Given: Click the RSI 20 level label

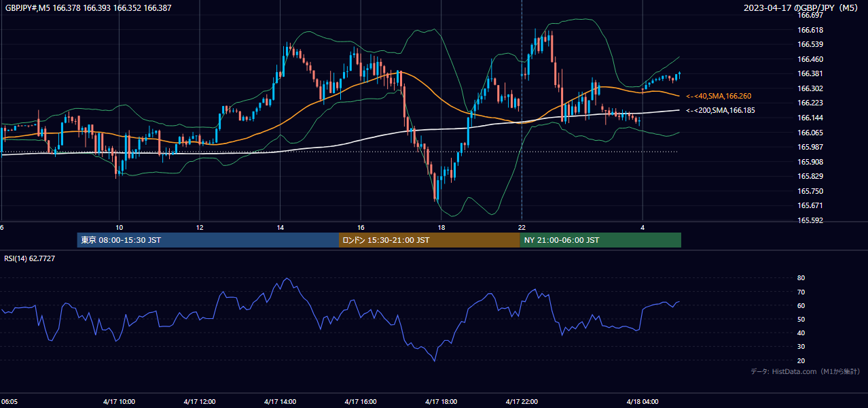Looking at the screenshot, I should [x=801, y=360].
